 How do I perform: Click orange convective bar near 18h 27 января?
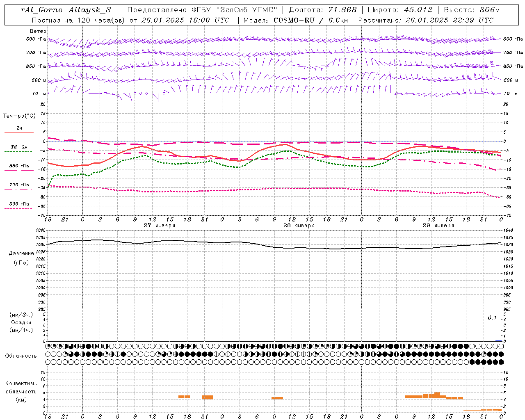[184, 397]
